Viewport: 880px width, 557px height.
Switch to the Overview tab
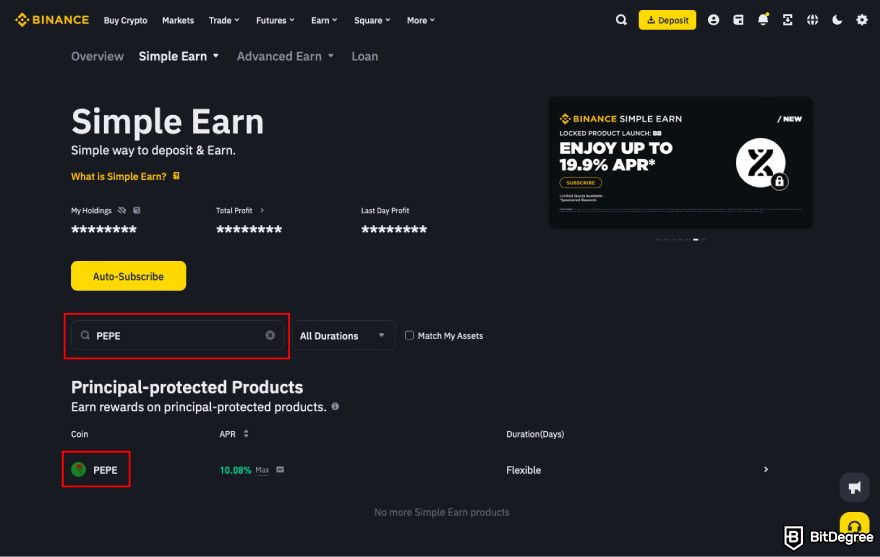pyautogui.click(x=97, y=56)
